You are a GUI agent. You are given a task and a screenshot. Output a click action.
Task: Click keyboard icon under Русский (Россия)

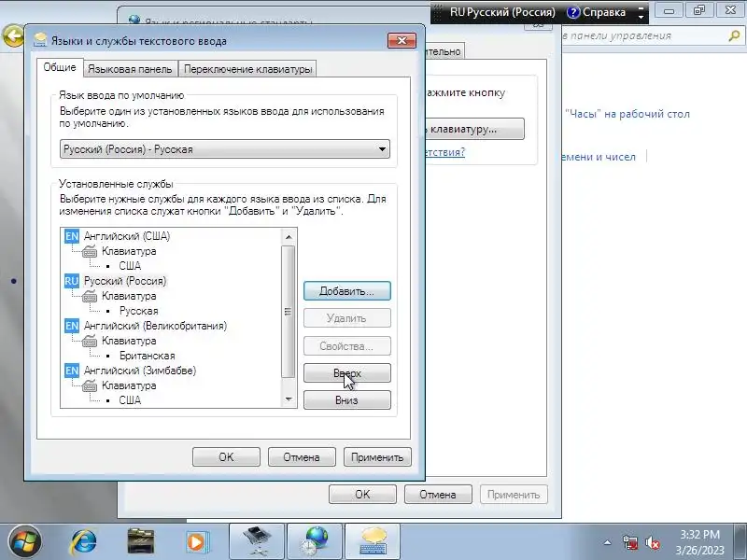click(90, 296)
